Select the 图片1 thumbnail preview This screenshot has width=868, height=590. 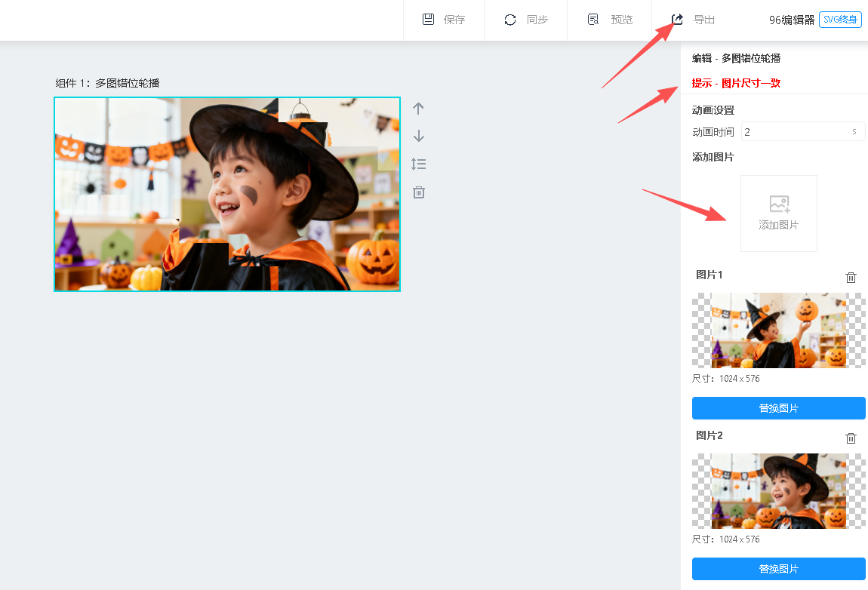pos(778,330)
